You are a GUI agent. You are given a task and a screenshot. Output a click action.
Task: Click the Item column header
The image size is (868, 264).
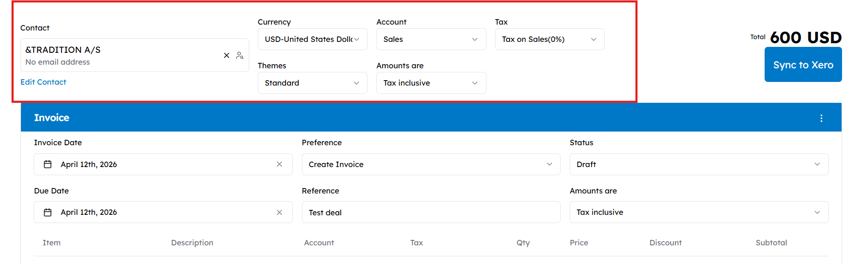coord(51,243)
